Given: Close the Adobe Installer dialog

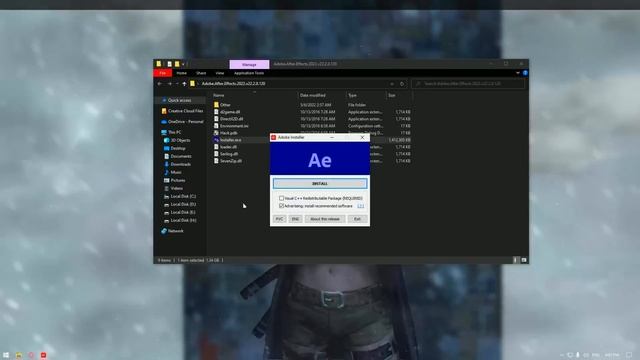Looking at the screenshot, I should pyautogui.click(x=362, y=138).
